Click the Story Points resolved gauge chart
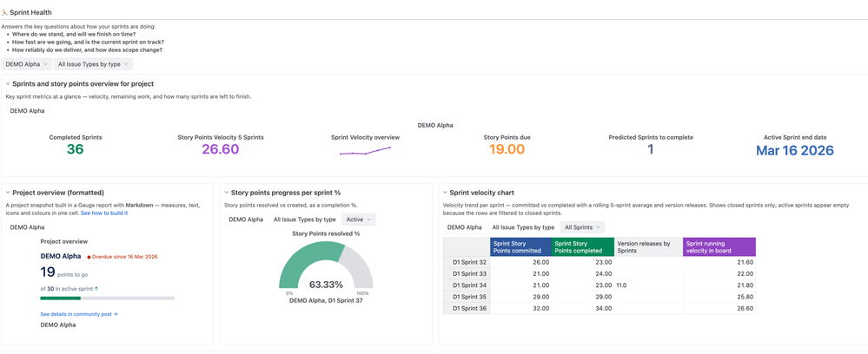The width and height of the screenshot is (868, 354). [326, 264]
